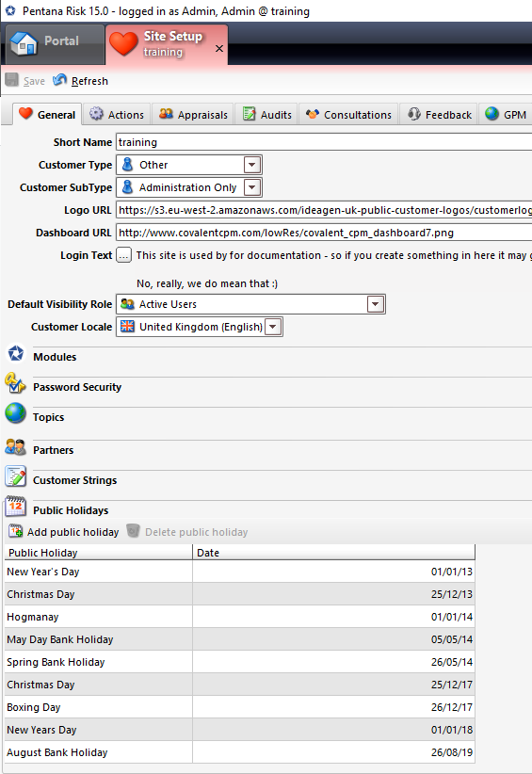Sort by the Date column header

point(334,553)
